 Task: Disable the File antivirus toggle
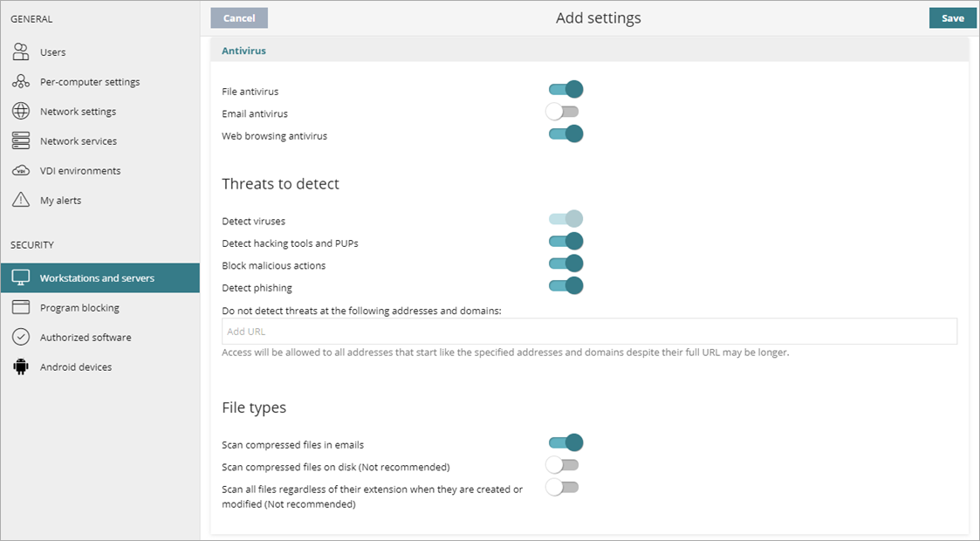pyautogui.click(x=565, y=88)
